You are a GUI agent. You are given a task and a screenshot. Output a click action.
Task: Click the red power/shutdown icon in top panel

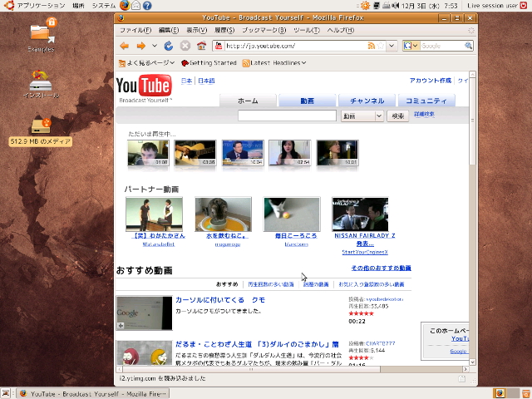pyautogui.click(x=524, y=6)
